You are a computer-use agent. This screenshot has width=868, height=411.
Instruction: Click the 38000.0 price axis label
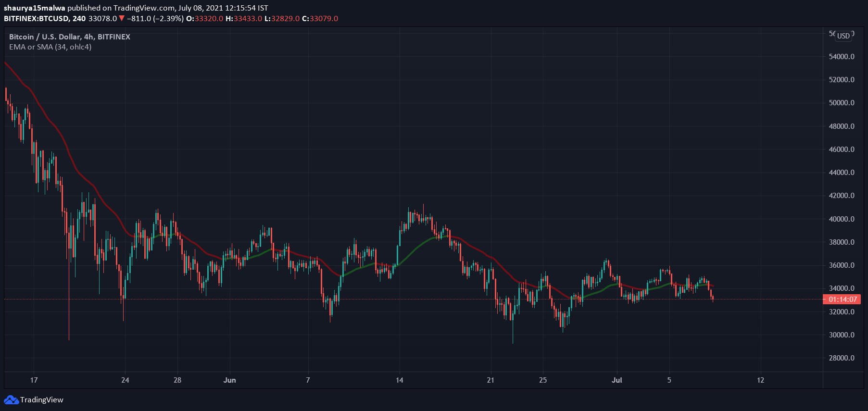click(842, 242)
